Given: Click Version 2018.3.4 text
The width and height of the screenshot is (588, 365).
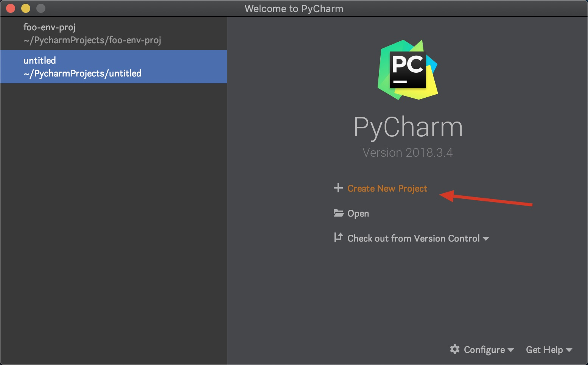Looking at the screenshot, I should coord(408,153).
